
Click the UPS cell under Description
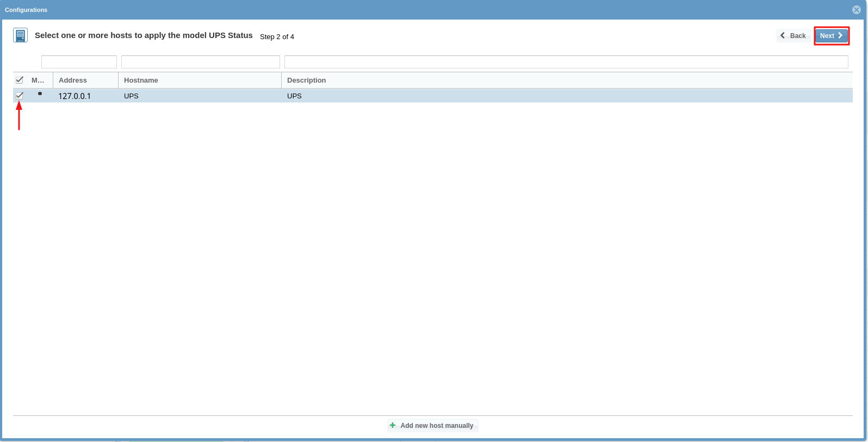294,96
